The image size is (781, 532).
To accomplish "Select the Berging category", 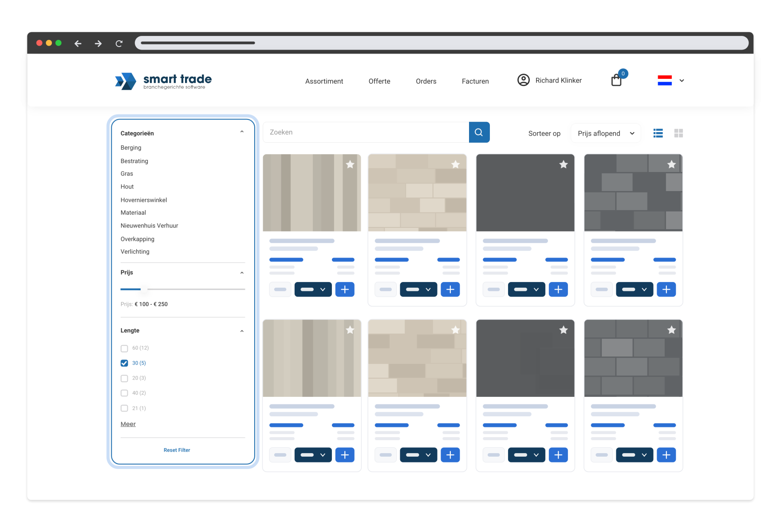I will (131, 148).
